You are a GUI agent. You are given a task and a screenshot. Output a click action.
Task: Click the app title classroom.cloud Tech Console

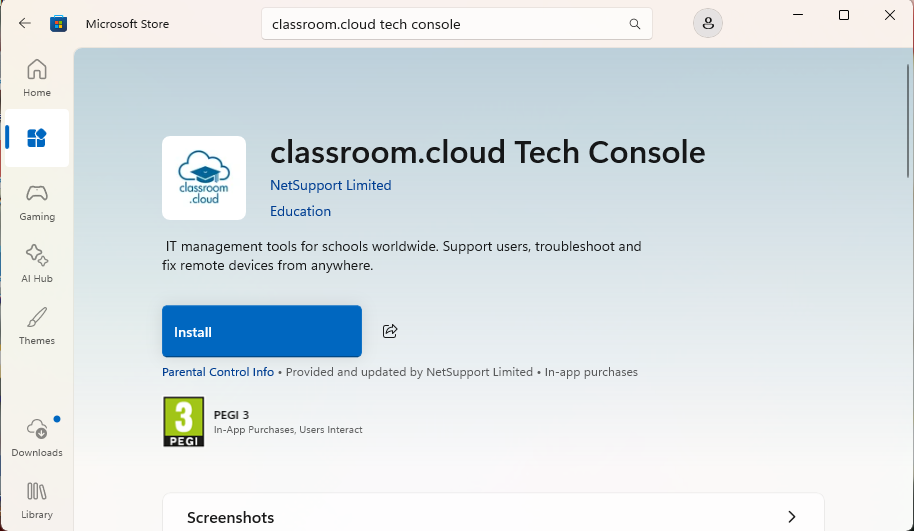487,152
